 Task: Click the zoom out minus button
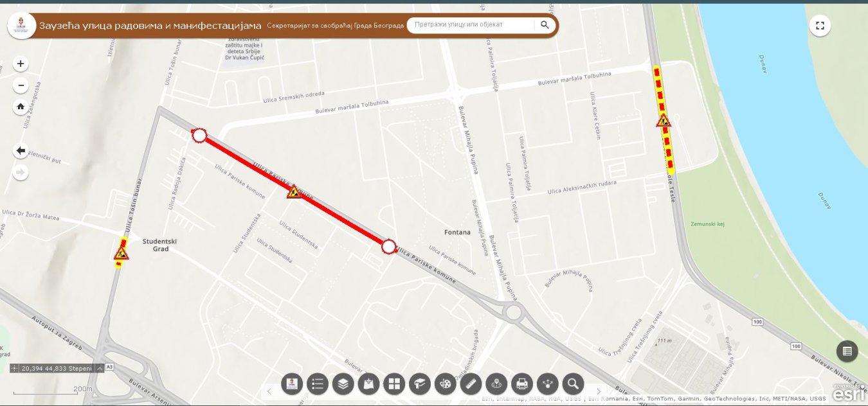click(21, 85)
